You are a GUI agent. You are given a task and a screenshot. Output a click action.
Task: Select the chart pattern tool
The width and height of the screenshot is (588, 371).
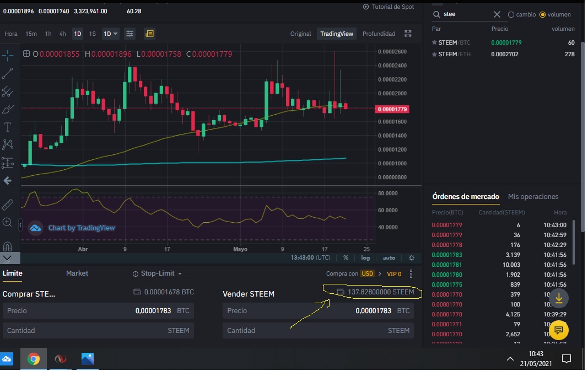coord(8,145)
